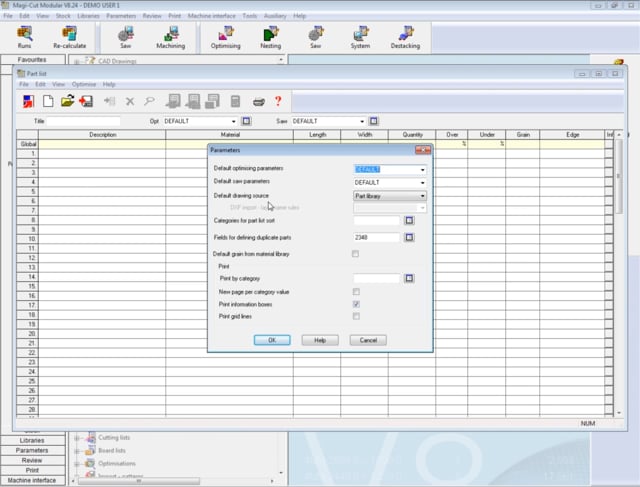Open the View menu in Part list window
The width and height of the screenshot is (640, 487).
58,84
